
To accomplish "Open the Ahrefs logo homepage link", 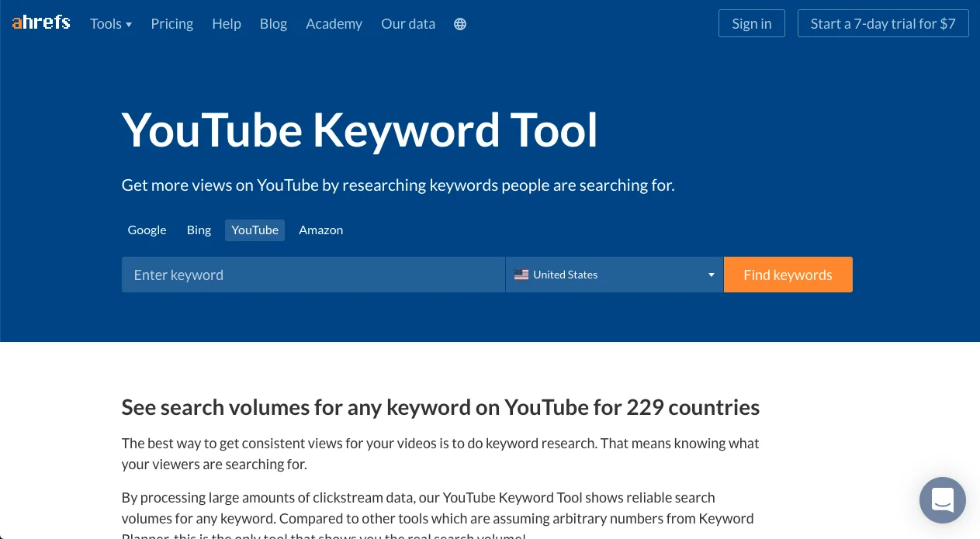I will (41, 23).
